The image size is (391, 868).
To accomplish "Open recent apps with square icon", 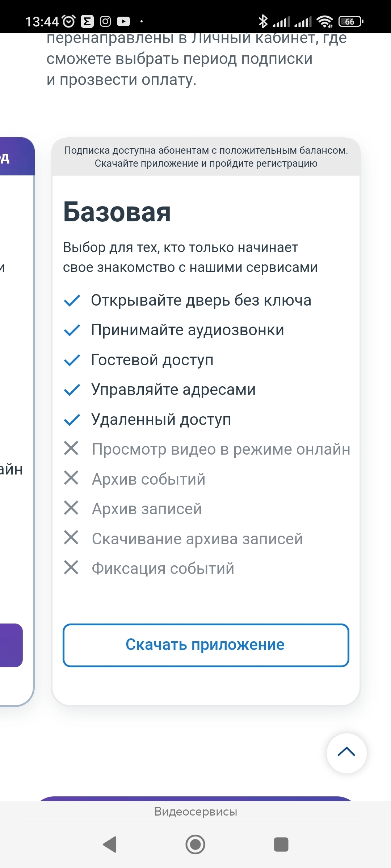I will (x=281, y=844).
